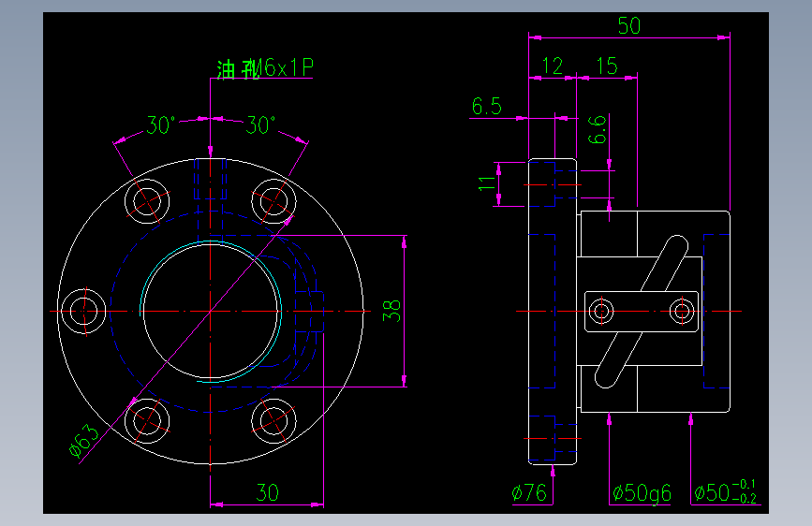Select the ø50 -0.1/-0.2 tolerance label

(726, 491)
